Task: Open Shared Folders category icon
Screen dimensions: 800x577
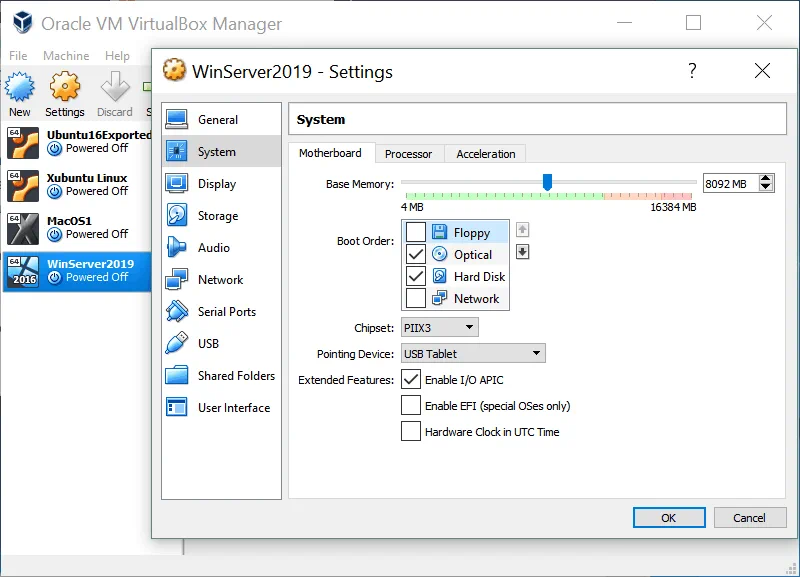Action: click(177, 375)
